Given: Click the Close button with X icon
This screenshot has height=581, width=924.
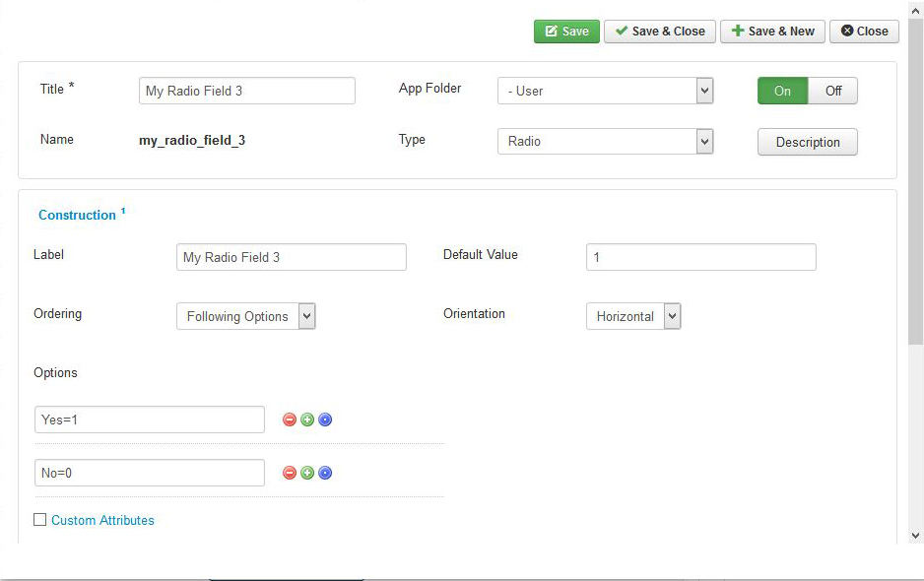Looking at the screenshot, I should tap(864, 32).
